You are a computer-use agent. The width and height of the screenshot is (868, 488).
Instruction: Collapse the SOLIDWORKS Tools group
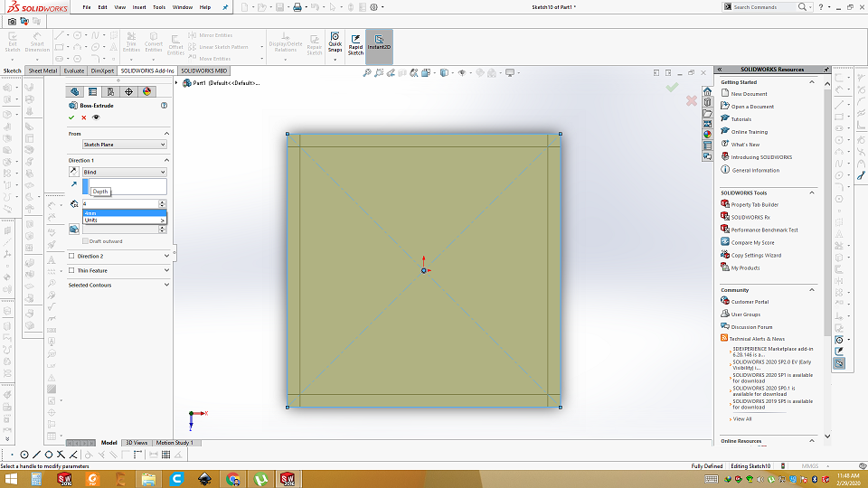pos(812,192)
